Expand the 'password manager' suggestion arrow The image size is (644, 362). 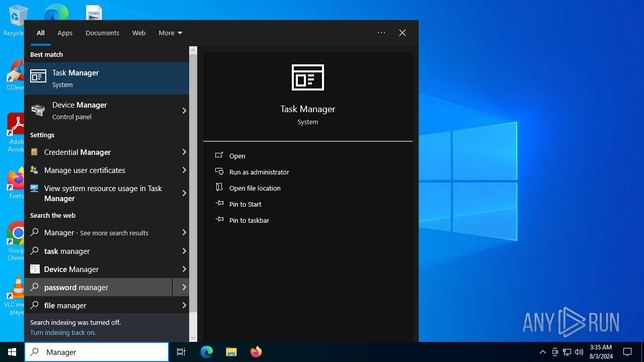coord(184,287)
